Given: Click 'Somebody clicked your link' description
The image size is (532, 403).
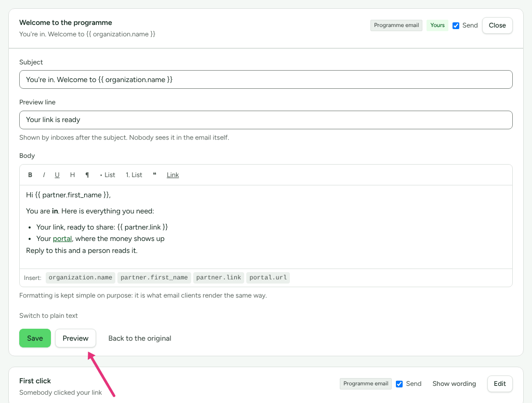Looking at the screenshot, I should click(x=60, y=393).
